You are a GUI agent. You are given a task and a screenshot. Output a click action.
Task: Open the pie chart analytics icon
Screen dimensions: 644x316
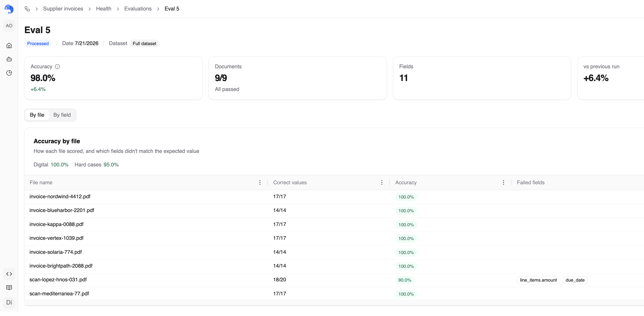(9, 73)
